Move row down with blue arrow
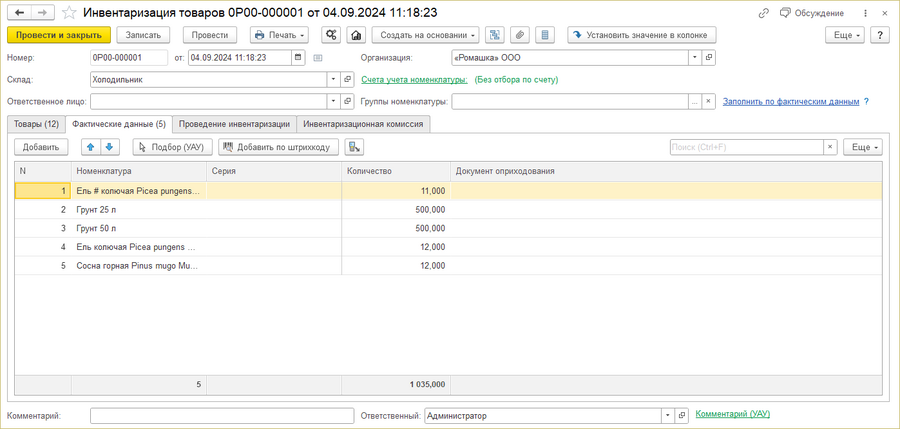 click(110, 147)
